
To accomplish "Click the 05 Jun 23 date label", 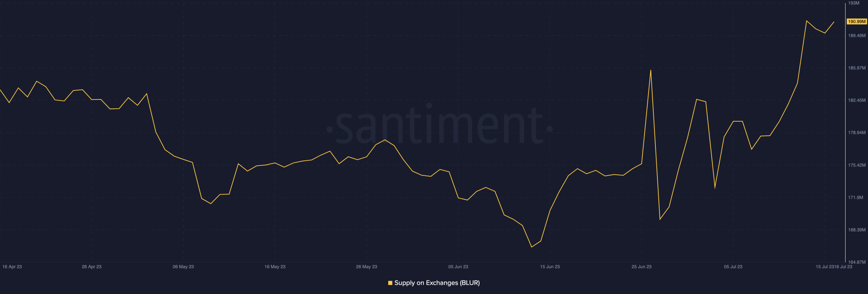I will pyautogui.click(x=458, y=267).
